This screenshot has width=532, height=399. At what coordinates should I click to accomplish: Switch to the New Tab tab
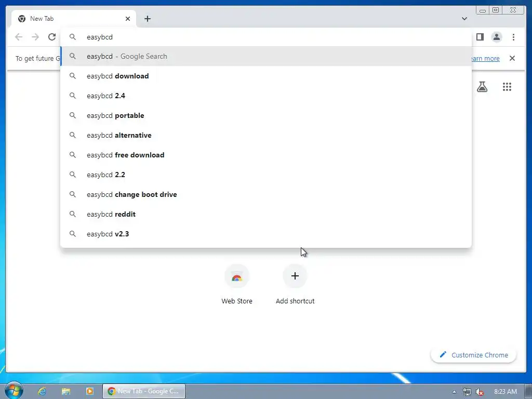tap(74, 19)
